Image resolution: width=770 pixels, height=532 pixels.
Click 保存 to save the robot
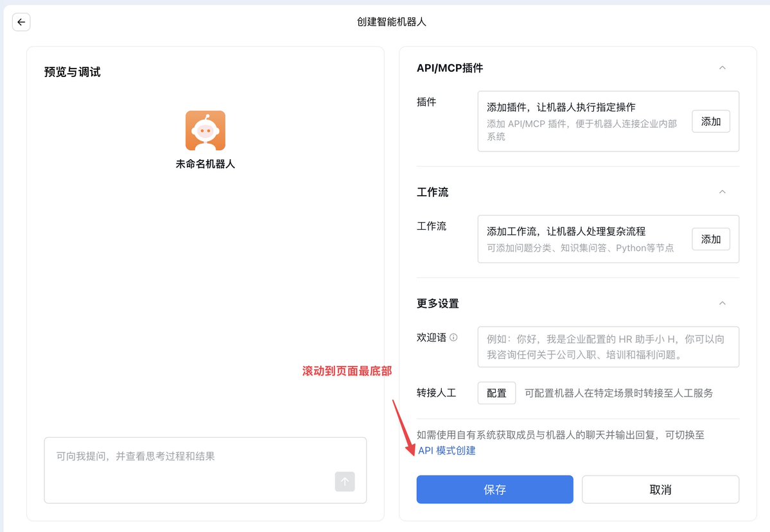[x=494, y=489]
